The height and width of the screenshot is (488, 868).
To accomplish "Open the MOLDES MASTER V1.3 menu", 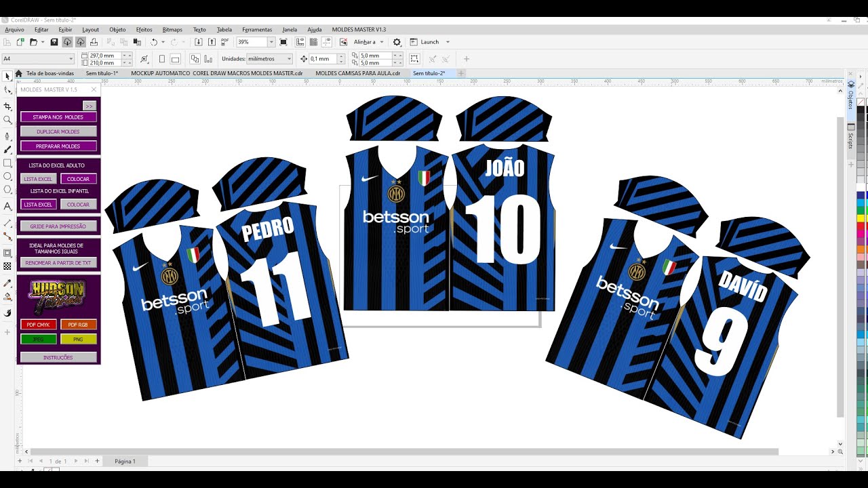I will tap(359, 30).
